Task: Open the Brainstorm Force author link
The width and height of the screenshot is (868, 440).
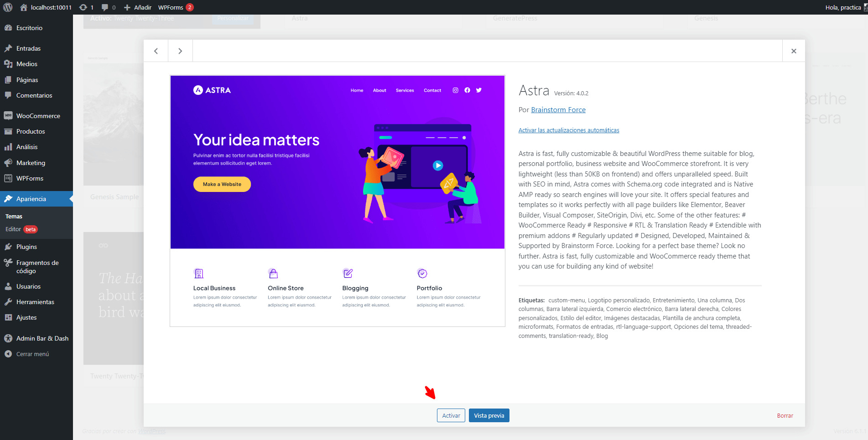Action: [x=558, y=110]
